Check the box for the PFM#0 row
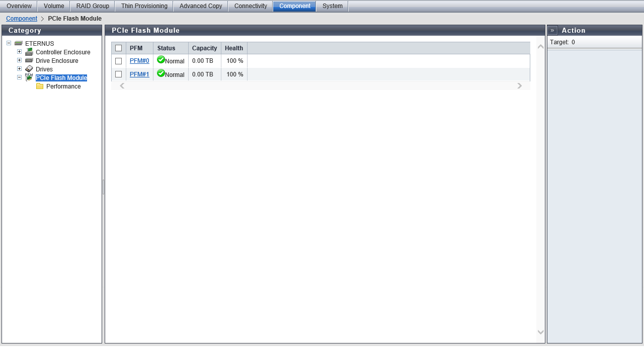This screenshot has width=644, height=347. click(119, 61)
